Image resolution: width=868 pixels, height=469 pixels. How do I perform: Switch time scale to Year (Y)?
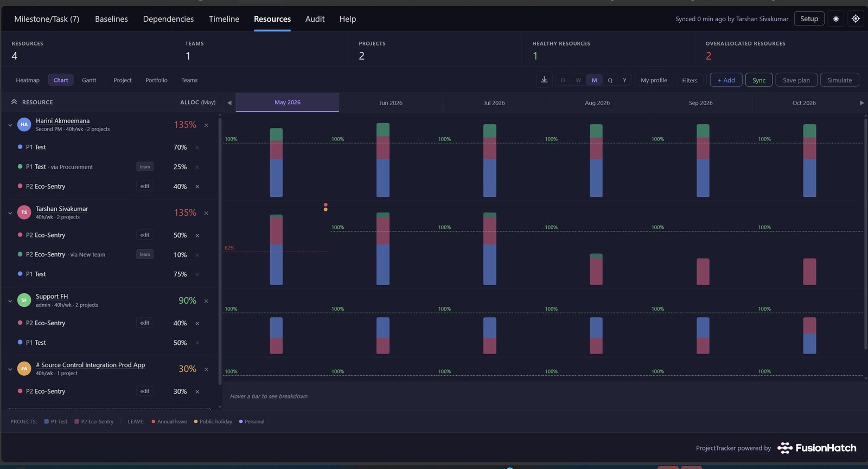click(x=624, y=80)
